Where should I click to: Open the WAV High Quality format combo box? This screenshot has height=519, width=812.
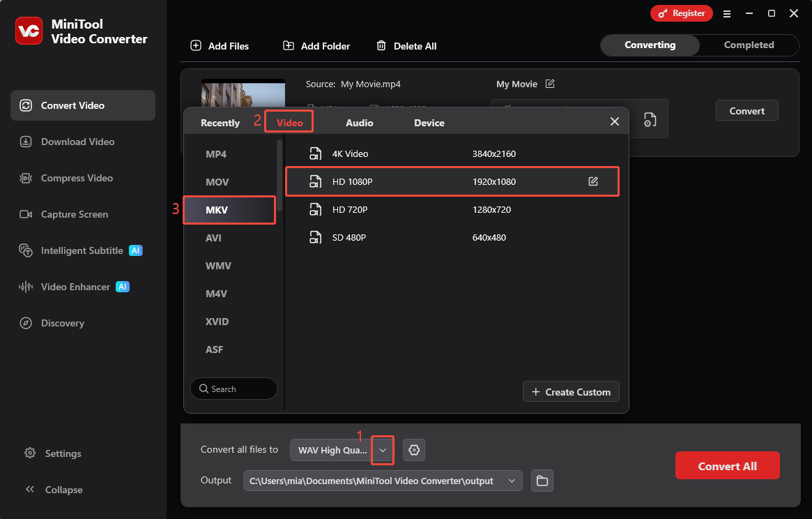click(x=342, y=450)
